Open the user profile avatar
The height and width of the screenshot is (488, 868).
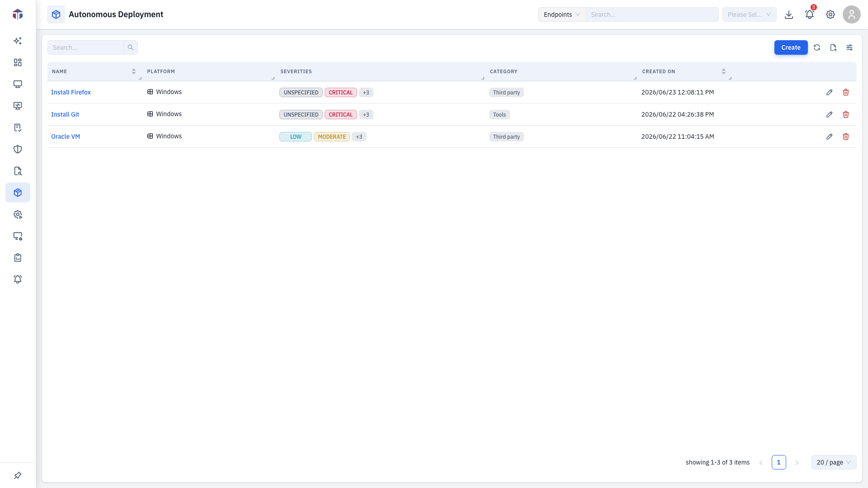[x=852, y=14]
